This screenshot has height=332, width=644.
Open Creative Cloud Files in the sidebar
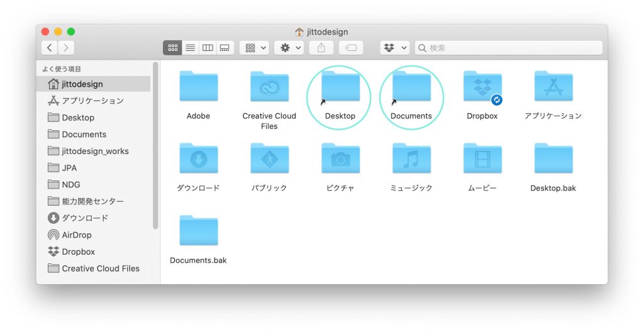pos(94,268)
